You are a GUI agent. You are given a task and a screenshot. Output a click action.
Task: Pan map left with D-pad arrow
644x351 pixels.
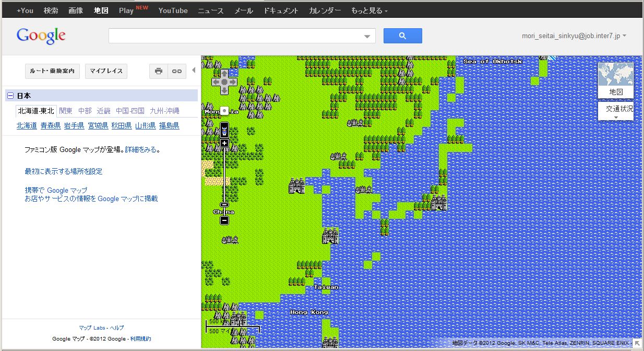click(x=216, y=82)
